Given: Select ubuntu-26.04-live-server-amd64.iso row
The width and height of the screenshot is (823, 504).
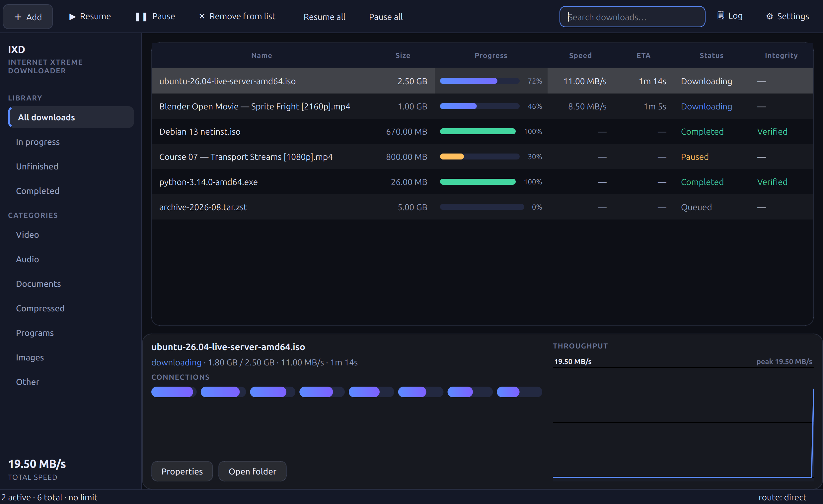Looking at the screenshot, I should (482, 81).
